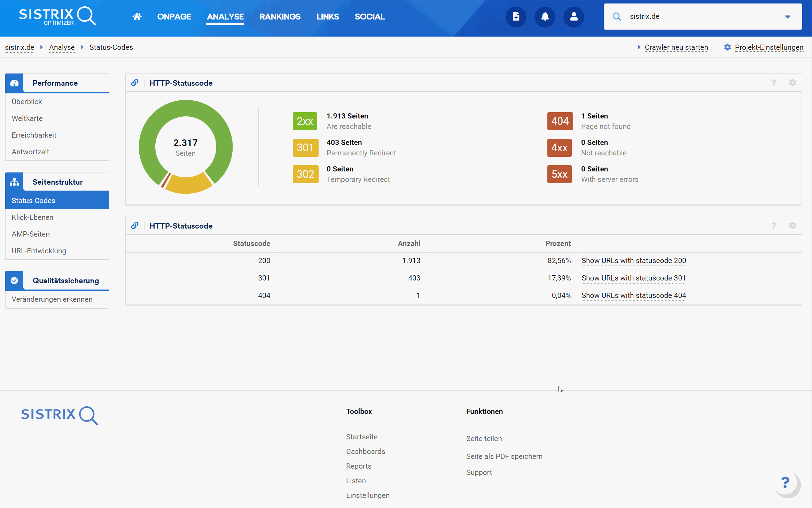Open the add document icon button
Screen dimensions: 812x508
(516, 16)
